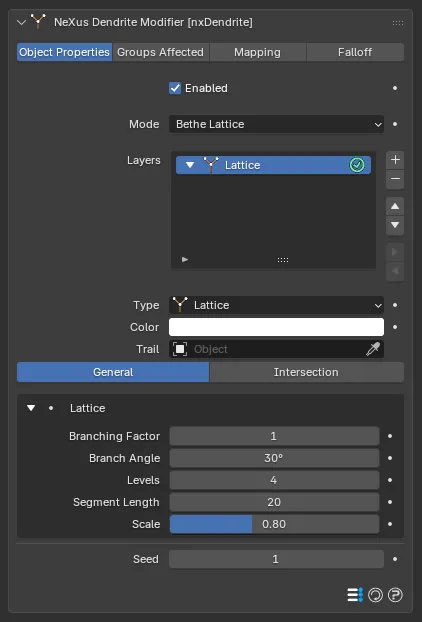Switch to the Groups Affected tab

pos(160,52)
